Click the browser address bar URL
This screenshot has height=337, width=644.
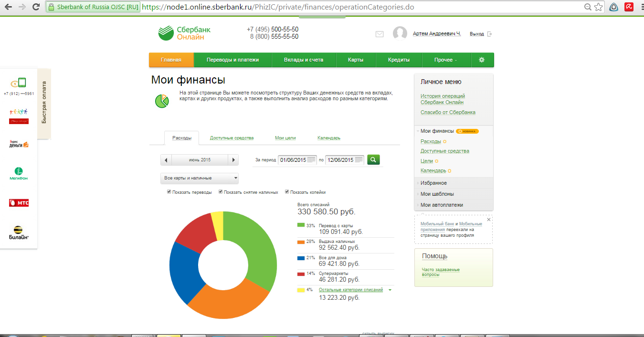coord(278,7)
